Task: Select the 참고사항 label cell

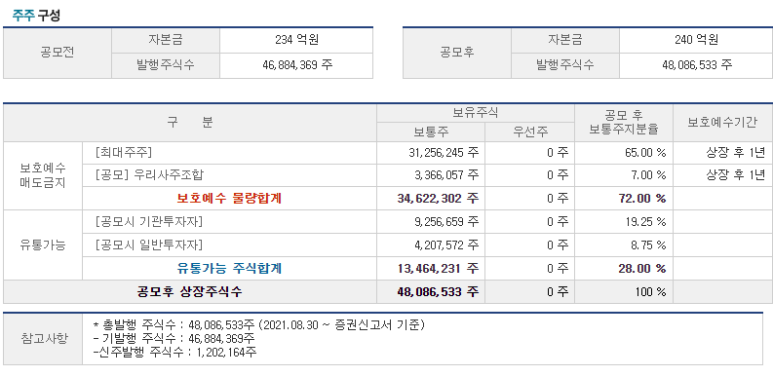Action: (x=43, y=339)
